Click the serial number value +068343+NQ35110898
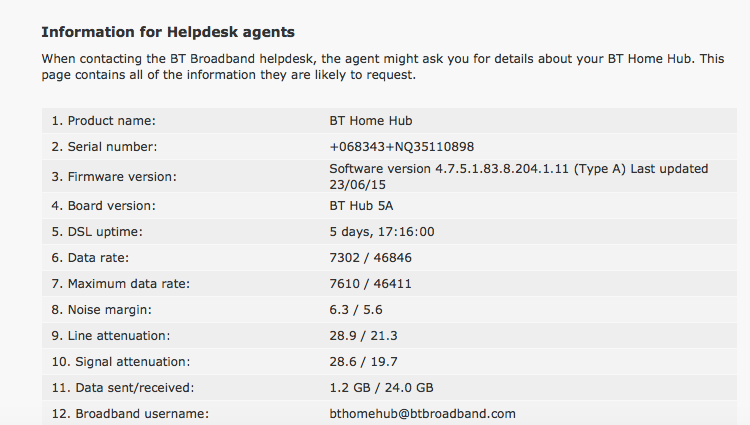Viewport: 750px width, 425px height. [401, 147]
